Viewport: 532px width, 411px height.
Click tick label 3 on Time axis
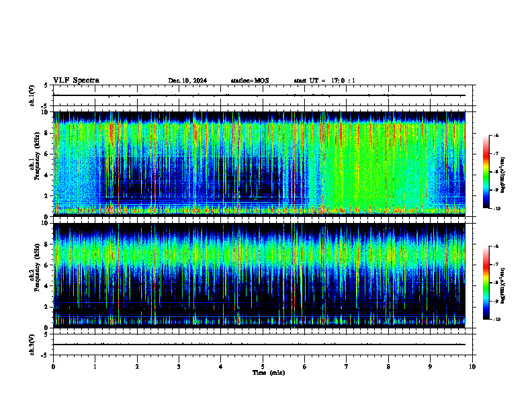(179, 367)
